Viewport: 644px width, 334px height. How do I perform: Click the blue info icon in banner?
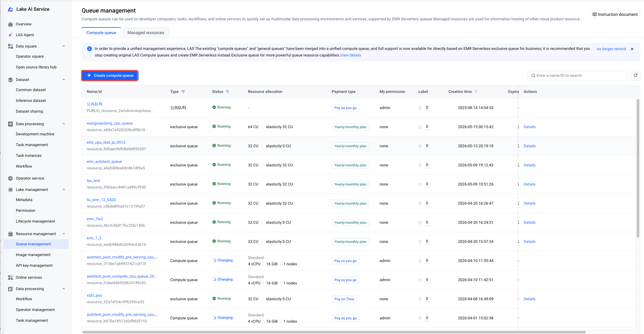click(89, 49)
